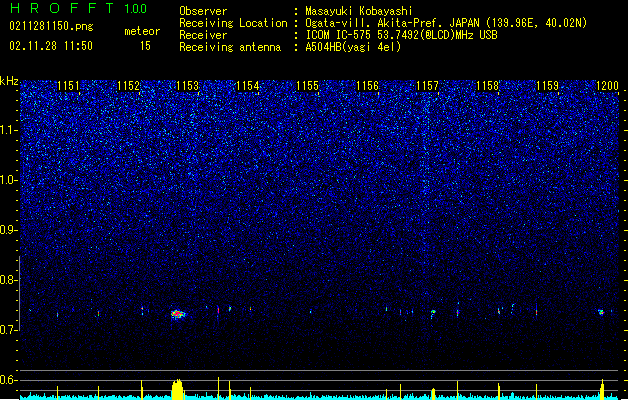Click the 1151 time marker
Screen dimensions: 629x400
[x=68, y=86]
